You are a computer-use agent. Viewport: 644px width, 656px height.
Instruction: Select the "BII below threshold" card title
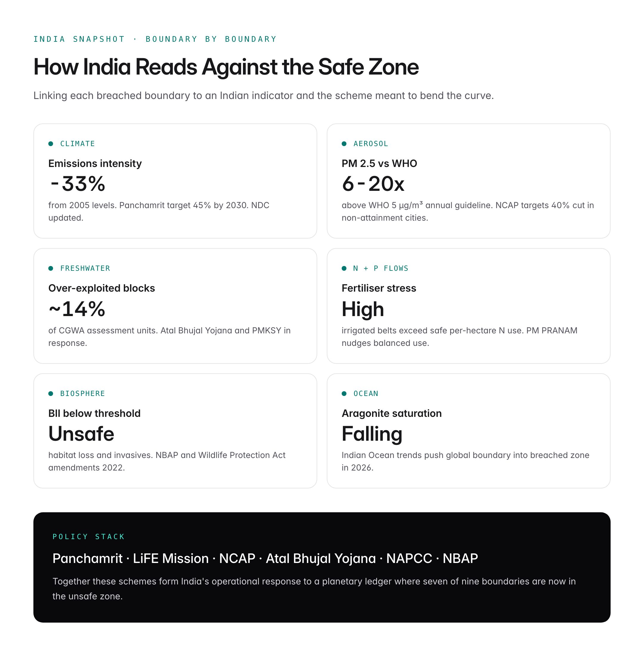click(x=94, y=413)
